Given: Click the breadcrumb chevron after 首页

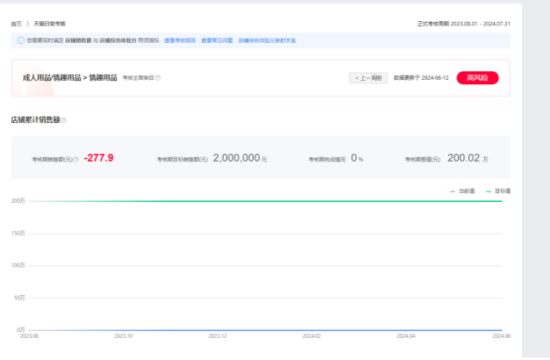Looking at the screenshot, I should (x=27, y=24).
